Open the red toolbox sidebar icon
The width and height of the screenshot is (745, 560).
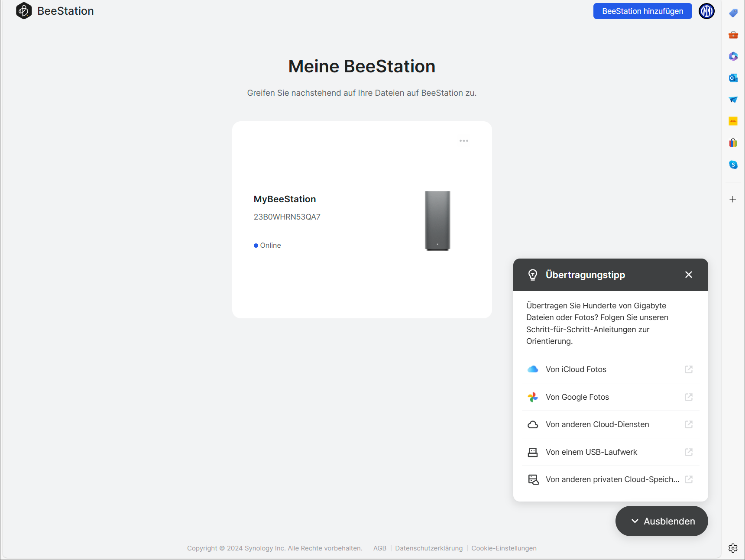pyautogui.click(x=733, y=35)
